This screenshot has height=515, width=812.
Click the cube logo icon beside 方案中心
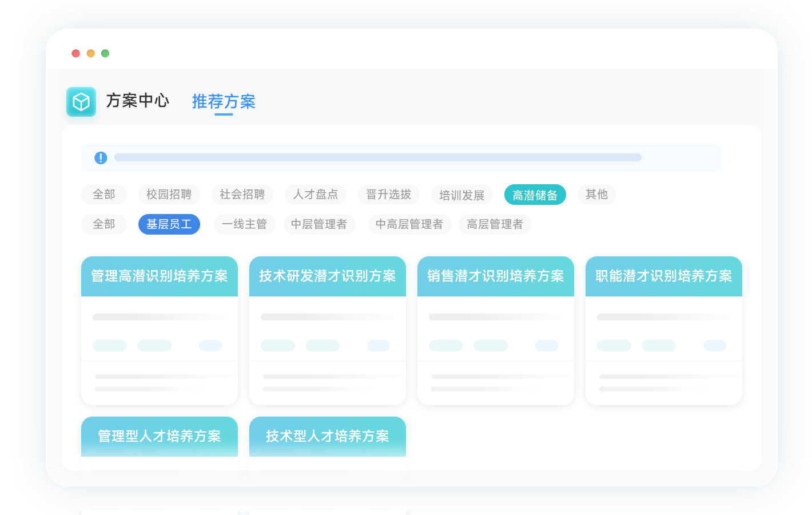click(81, 102)
